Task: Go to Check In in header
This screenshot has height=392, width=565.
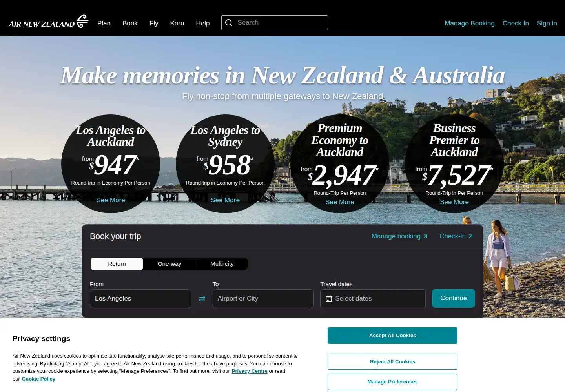Action: (516, 23)
